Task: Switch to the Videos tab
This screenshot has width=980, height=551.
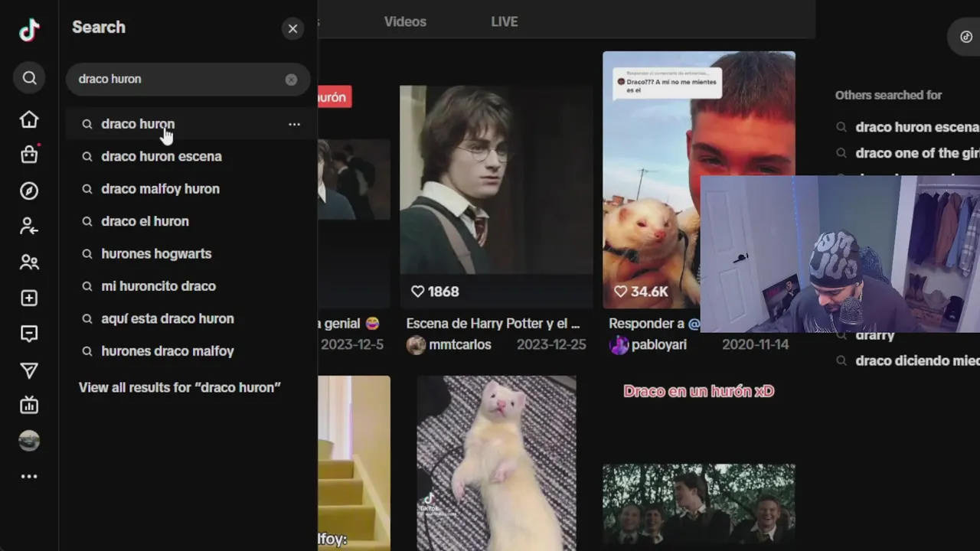Action: point(405,21)
